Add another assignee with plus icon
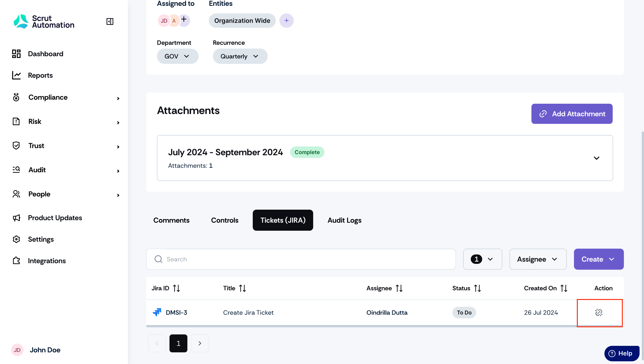The image size is (644, 364). [184, 19]
